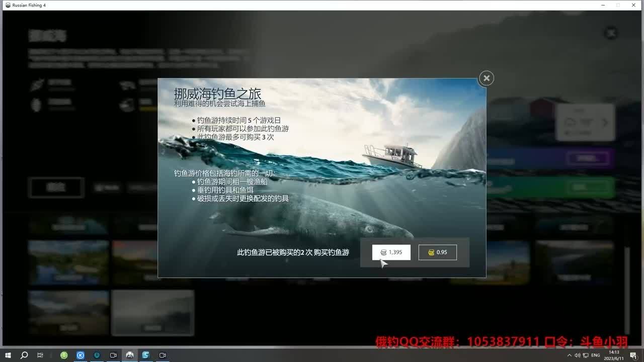Click the first camera recorder taskbar icon

(x=113, y=355)
